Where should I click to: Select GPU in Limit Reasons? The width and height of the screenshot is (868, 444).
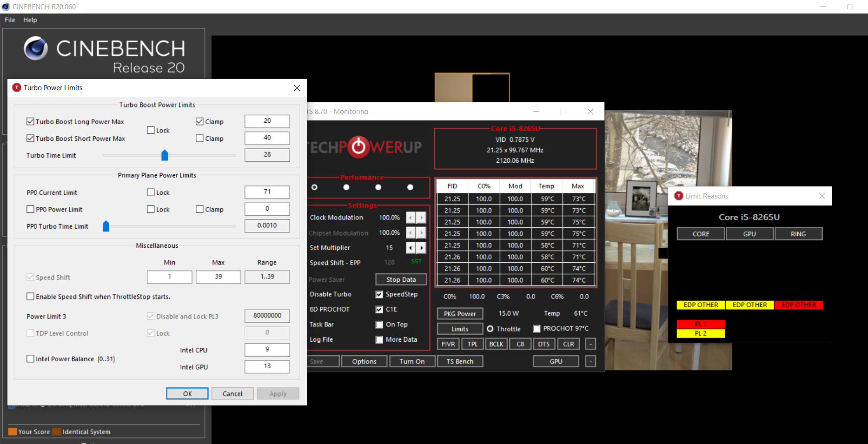[749, 234]
